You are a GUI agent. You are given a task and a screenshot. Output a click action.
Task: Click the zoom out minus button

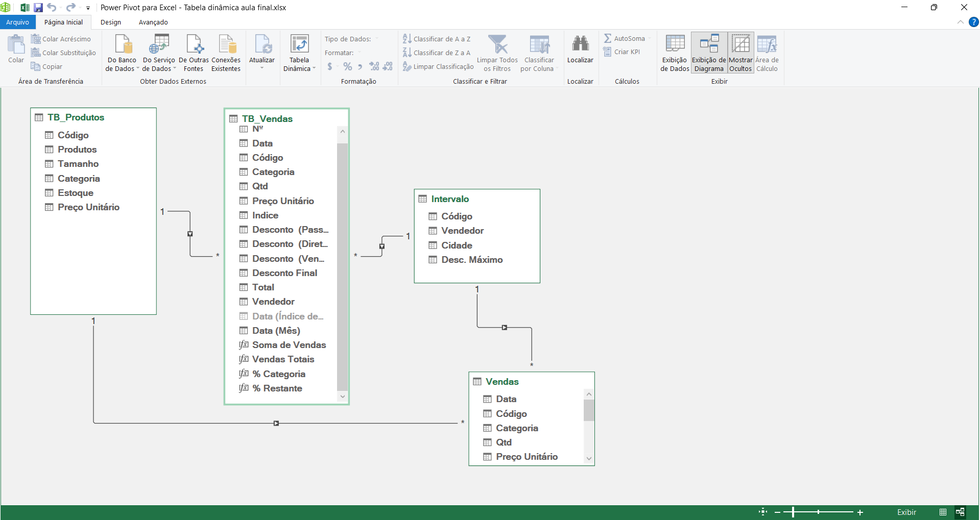point(777,512)
